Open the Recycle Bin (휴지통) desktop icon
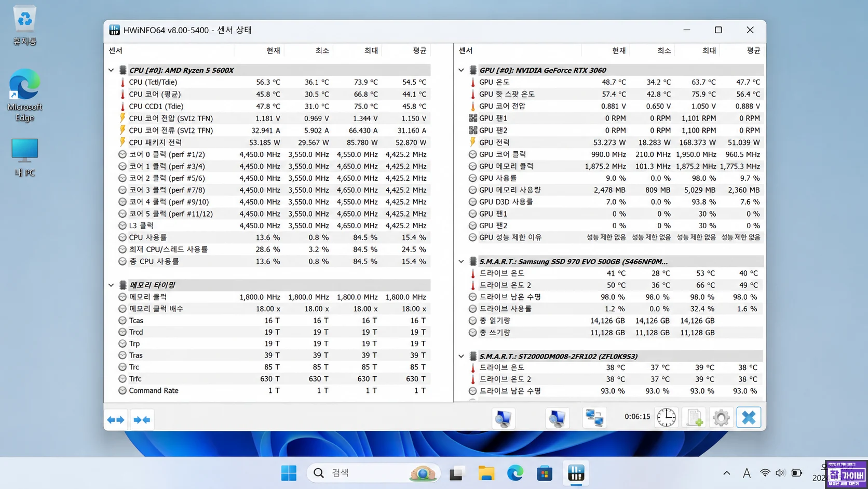The image size is (868, 489). click(x=24, y=25)
